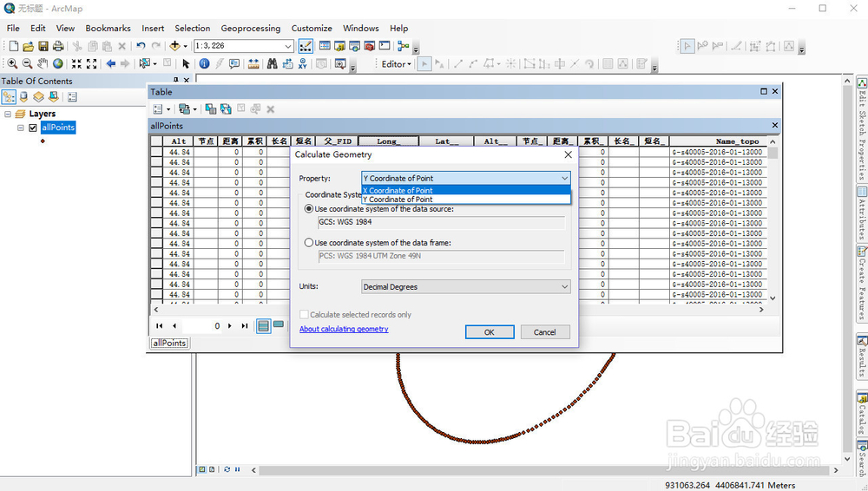Switch TOC to List By Selection
The width and height of the screenshot is (868, 491).
tap(53, 97)
